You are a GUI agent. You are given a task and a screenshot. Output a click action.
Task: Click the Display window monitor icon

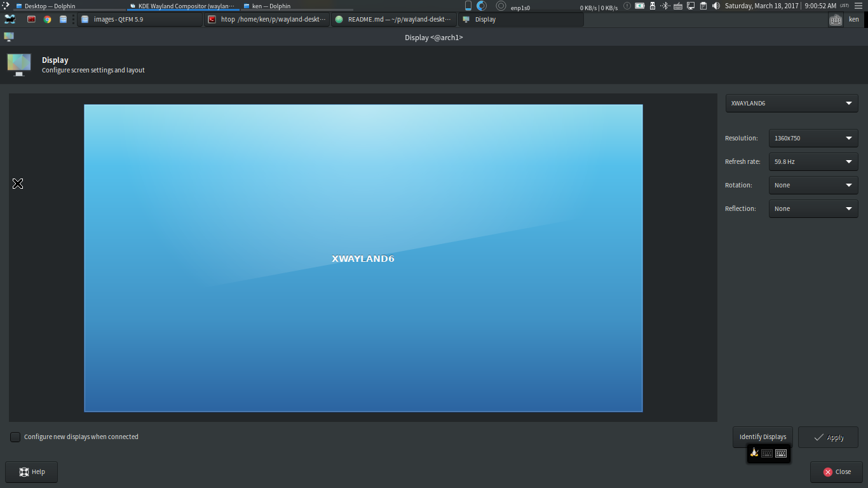[8, 37]
